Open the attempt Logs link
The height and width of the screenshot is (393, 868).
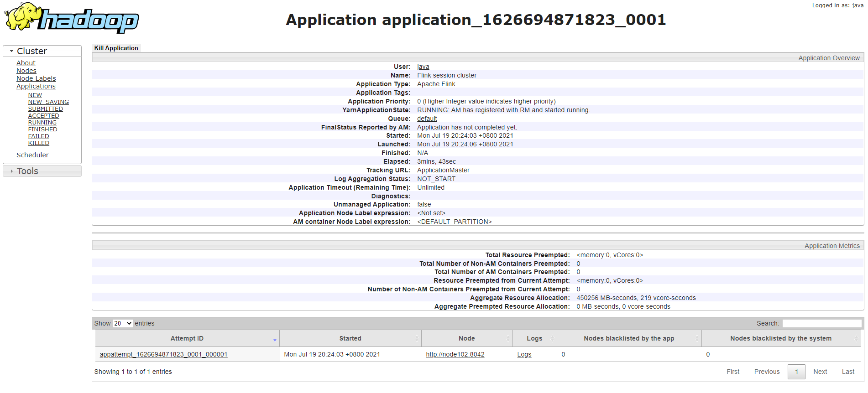pos(524,354)
